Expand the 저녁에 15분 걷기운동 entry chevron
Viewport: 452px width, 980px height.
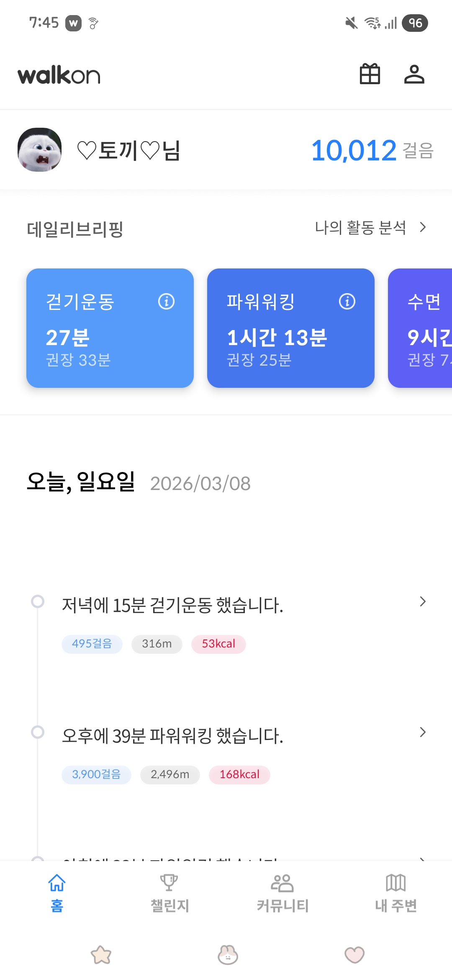tap(423, 601)
